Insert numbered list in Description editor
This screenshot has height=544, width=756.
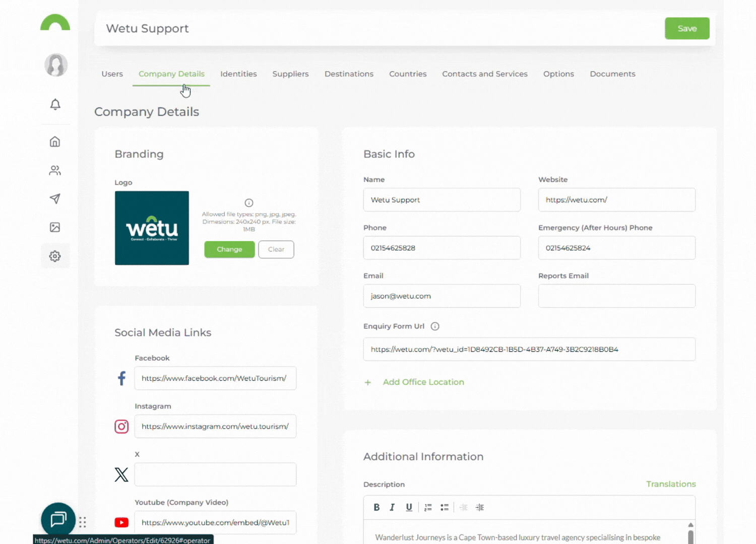(428, 507)
